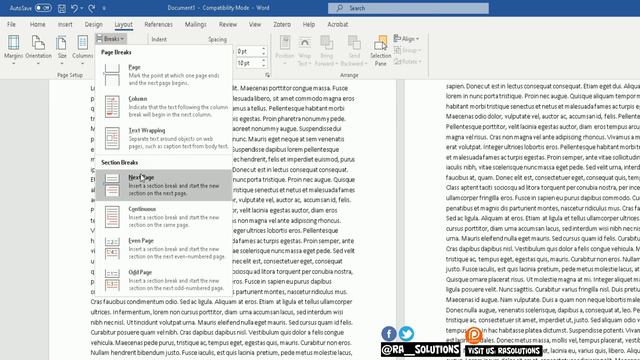The width and height of the screenshot is (640, 360).
Task: Switch to the References tab
Action: (158, 24)
